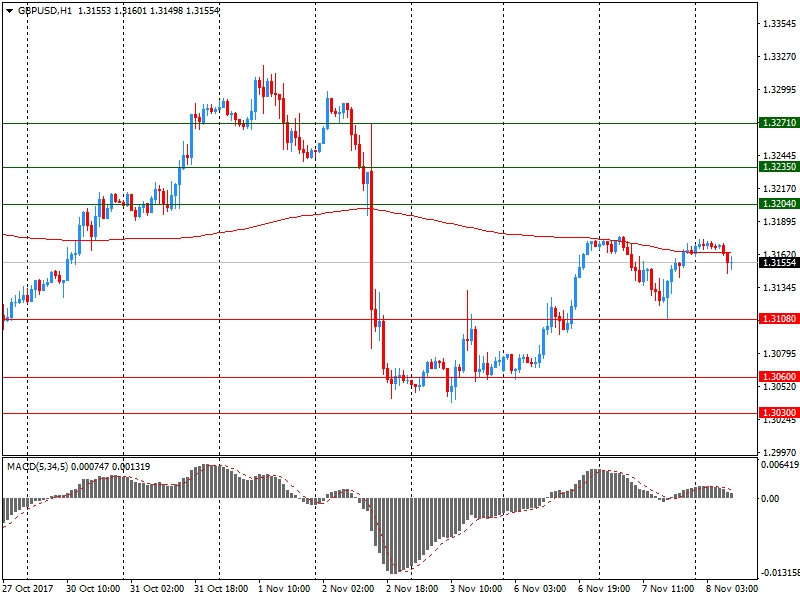Select the 1.32040 green resistance level label

[779, 204]
